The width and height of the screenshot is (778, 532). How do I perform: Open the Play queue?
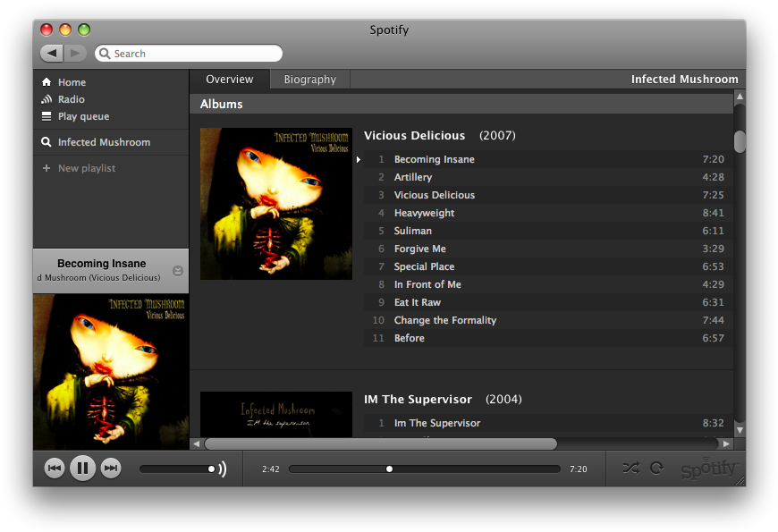[x=83, y=116]
